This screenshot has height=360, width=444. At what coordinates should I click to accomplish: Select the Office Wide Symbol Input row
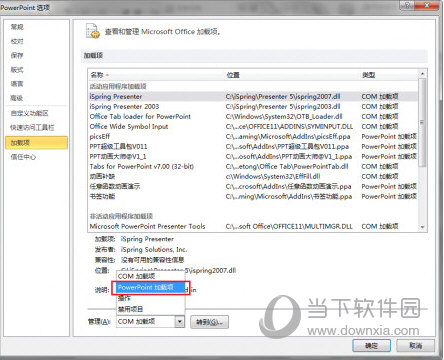coord(253,126)
